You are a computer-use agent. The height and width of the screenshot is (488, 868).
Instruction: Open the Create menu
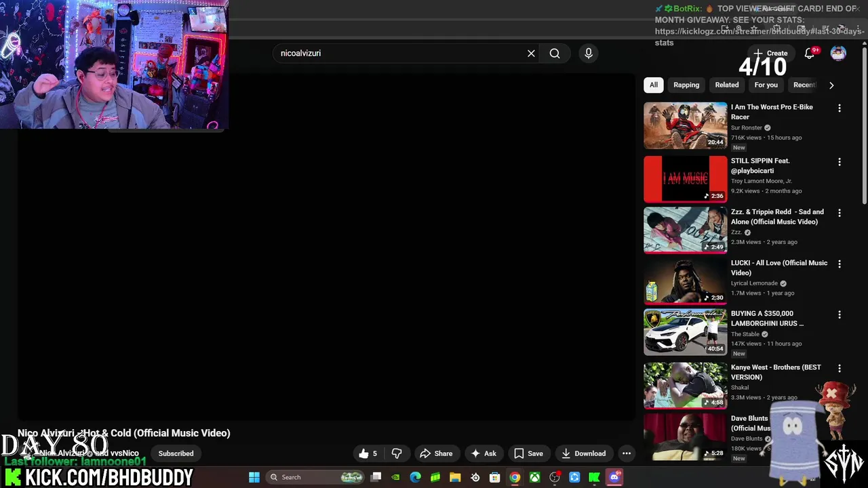click(770, 53)
